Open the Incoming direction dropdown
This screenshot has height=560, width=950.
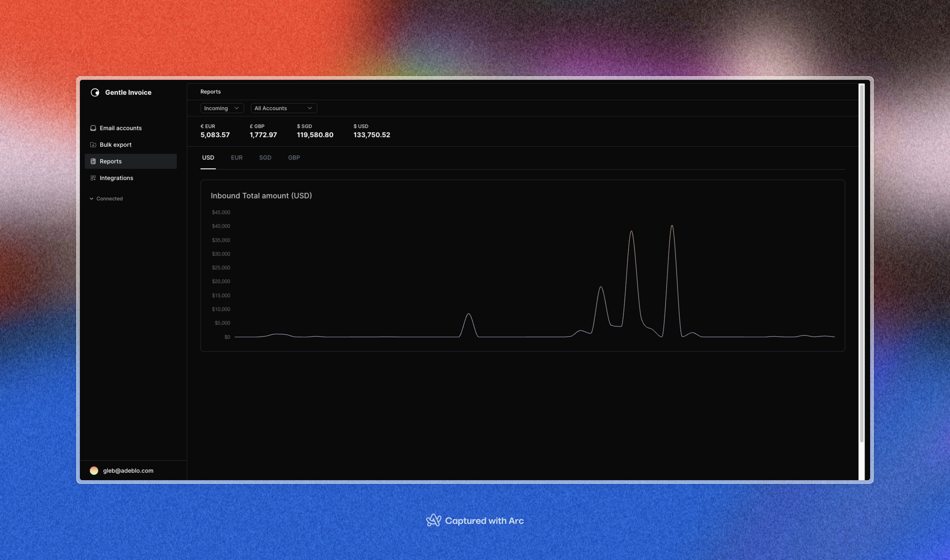(221, 108)
